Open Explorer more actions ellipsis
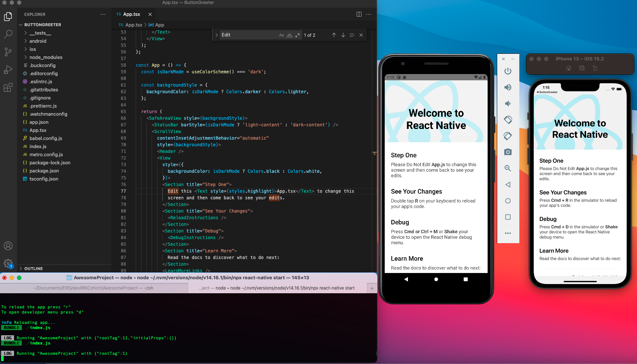The image size is (637, 364). coord(103,14)
